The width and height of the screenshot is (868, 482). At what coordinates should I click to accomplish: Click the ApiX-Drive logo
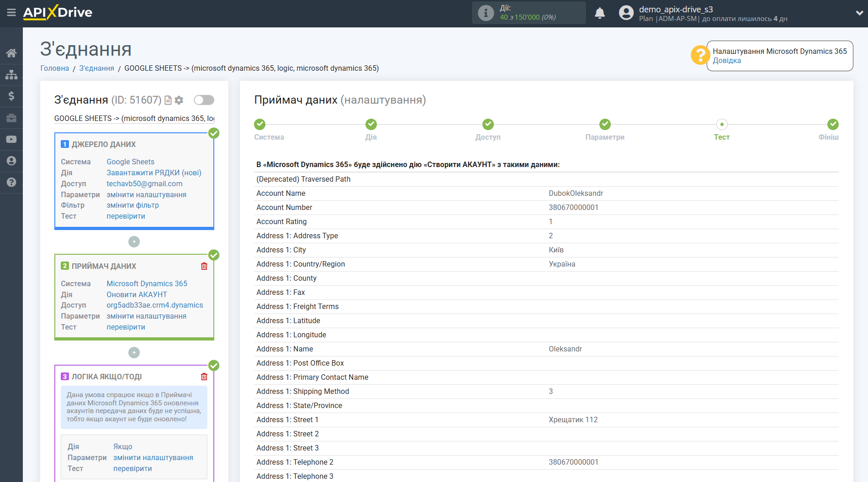[58, 12]
